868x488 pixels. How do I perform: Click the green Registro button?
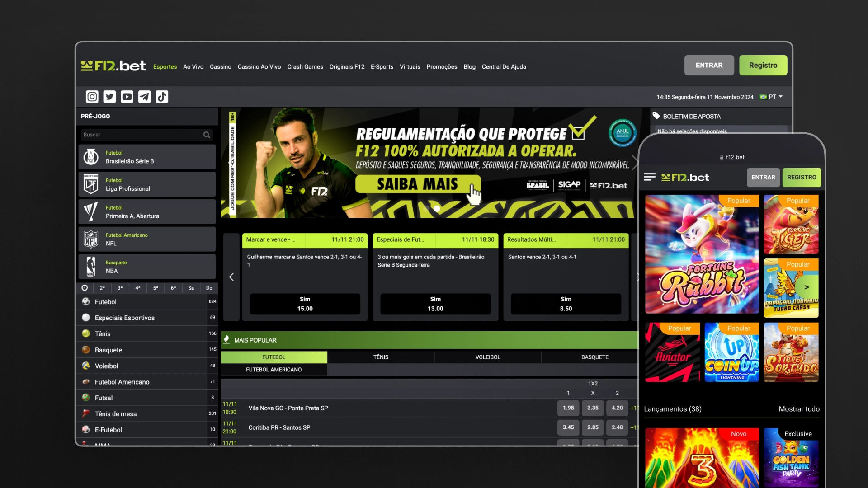(x=763, y=65)
